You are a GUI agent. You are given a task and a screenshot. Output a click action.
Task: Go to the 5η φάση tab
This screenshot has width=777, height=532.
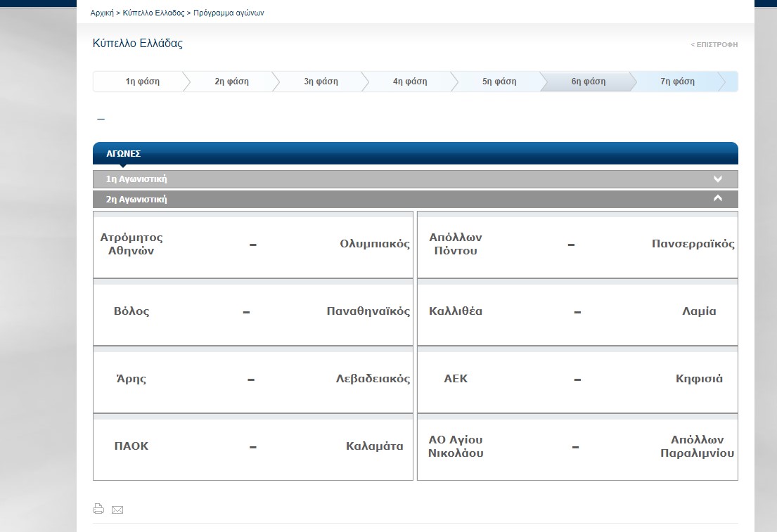tap(499, 82)
